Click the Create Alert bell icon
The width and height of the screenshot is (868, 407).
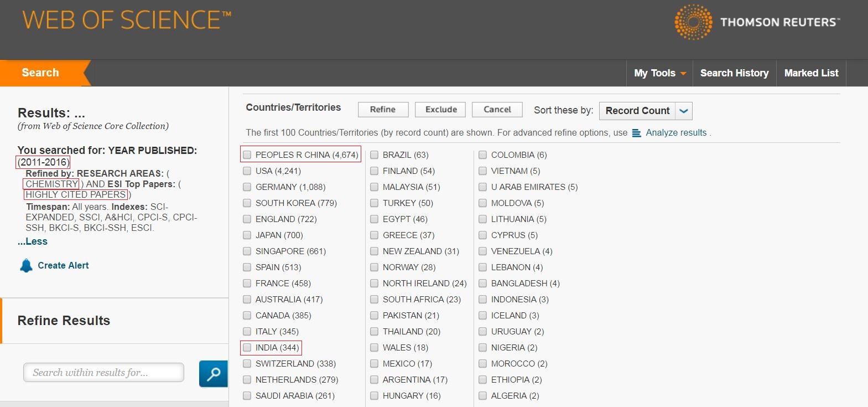[26, 266]
